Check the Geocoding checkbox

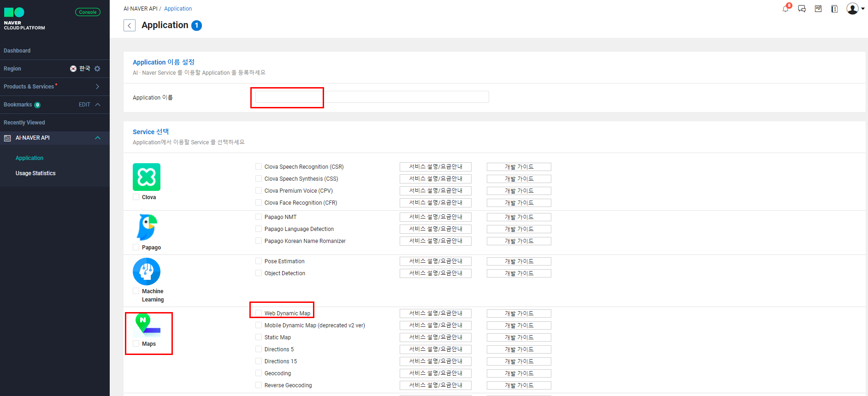coord(259,373)
